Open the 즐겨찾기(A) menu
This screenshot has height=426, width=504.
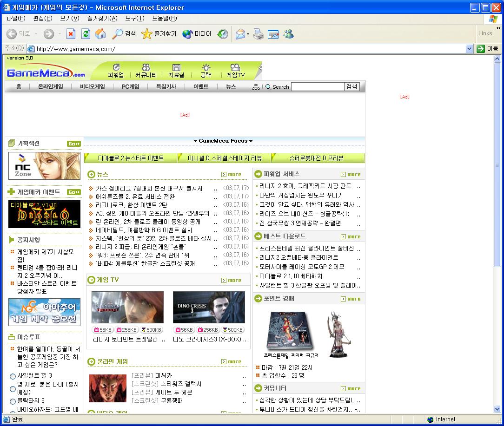(x=102, y=18)
